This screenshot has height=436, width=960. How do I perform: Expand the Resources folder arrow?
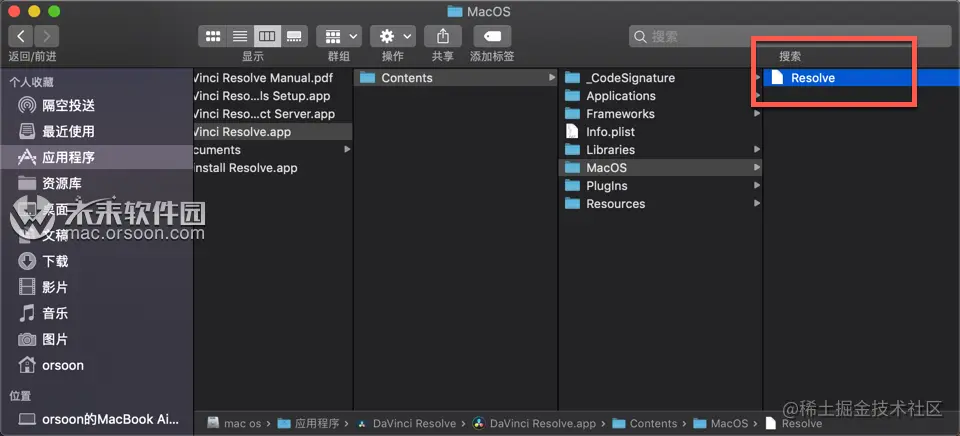(757, 204)
